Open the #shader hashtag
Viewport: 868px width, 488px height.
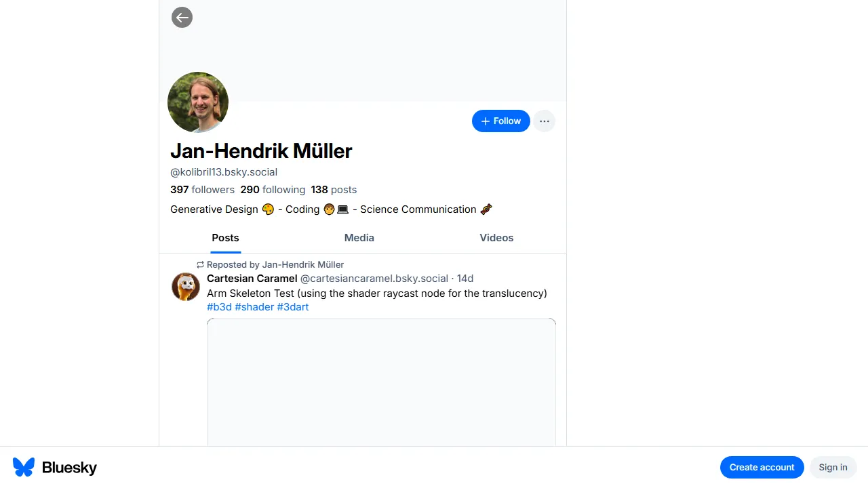(x=254, y=307)
